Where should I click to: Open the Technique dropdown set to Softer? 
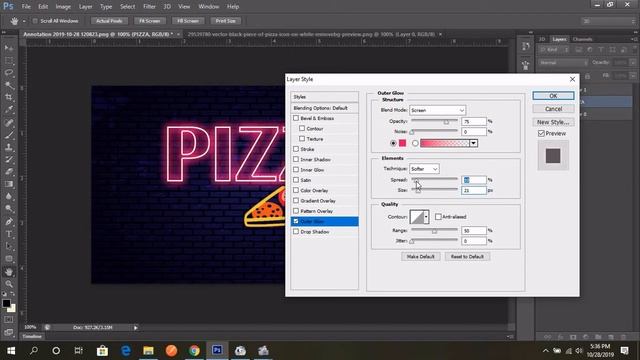[x=424, y=169]
